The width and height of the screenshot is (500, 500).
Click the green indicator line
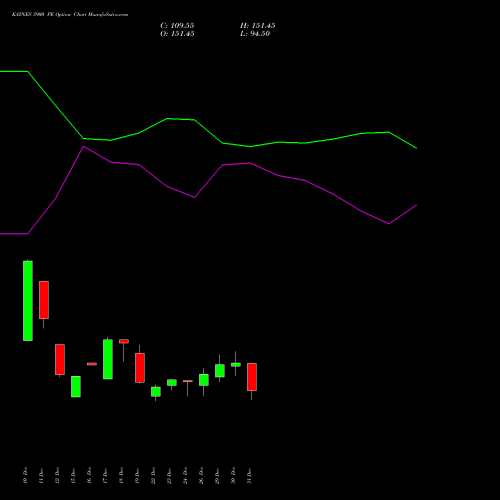click(x=208, y=132)
